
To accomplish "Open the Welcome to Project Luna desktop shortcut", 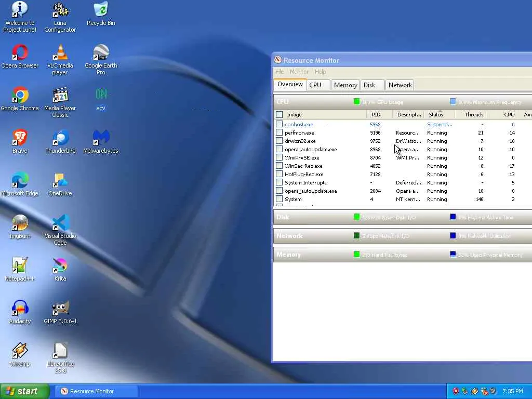I will [20, 17].
